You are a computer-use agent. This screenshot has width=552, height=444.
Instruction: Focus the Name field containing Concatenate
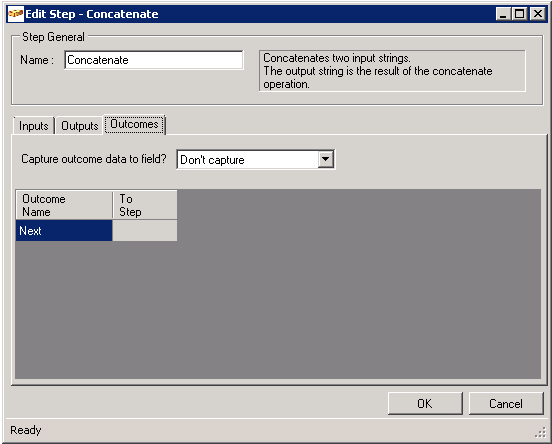[154, 60]
